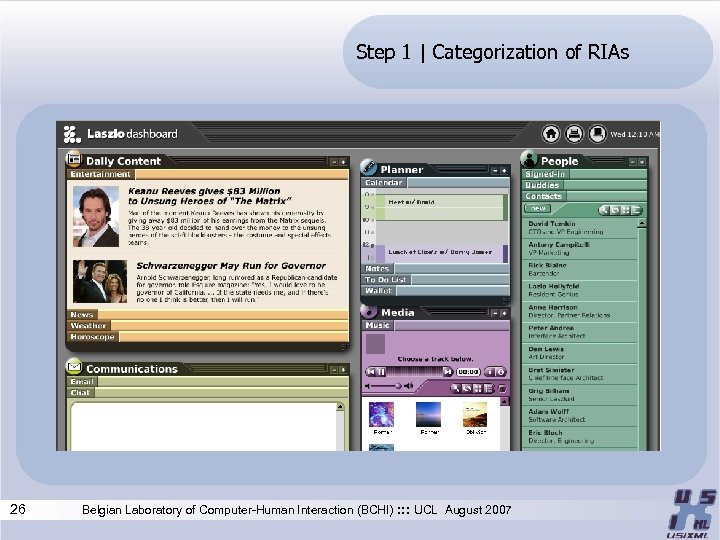Click the Contacts list scrollbar up arrow

[x=642, y=223]
